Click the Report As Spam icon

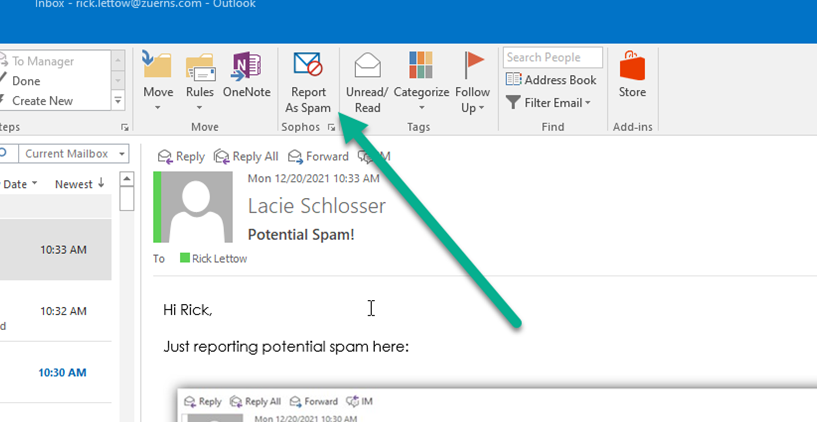click(x=308, y=66)
